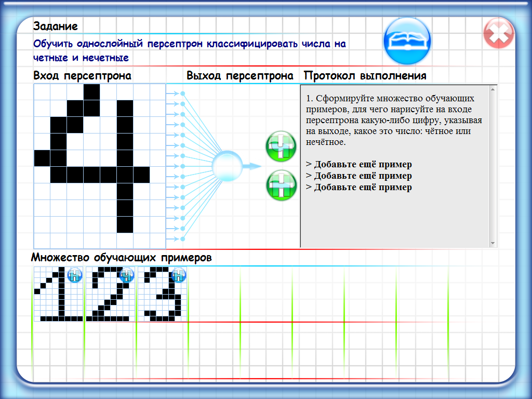
Task: Toggle the lowest black cell of digit 4's stem
Action: [x=125, y=224]
